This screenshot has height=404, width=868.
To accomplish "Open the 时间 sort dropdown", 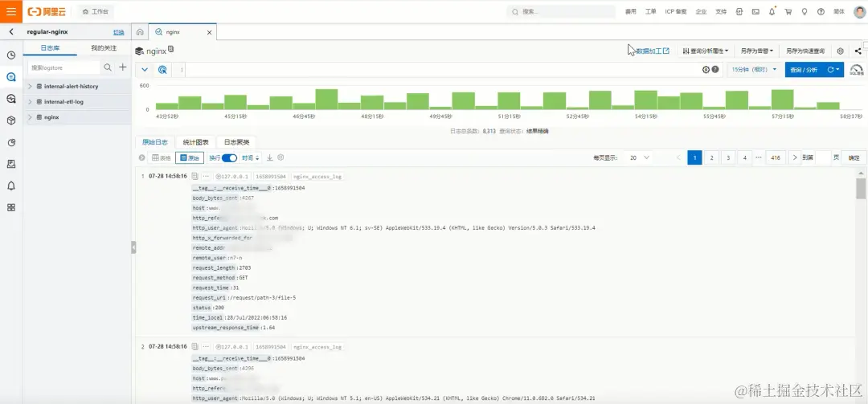I will (x=251, y=157).
